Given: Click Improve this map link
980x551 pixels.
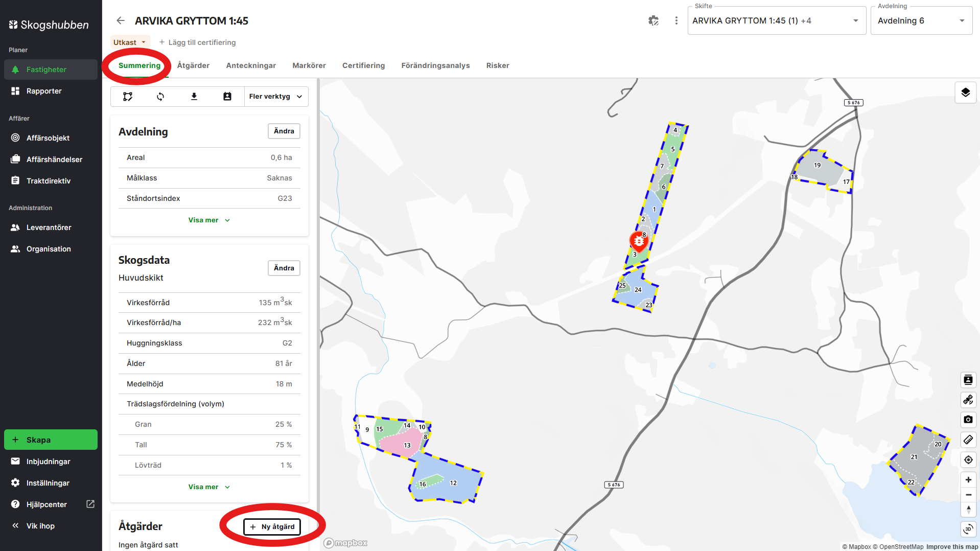Looking at the screenshot, I should [x=952, y=547].
